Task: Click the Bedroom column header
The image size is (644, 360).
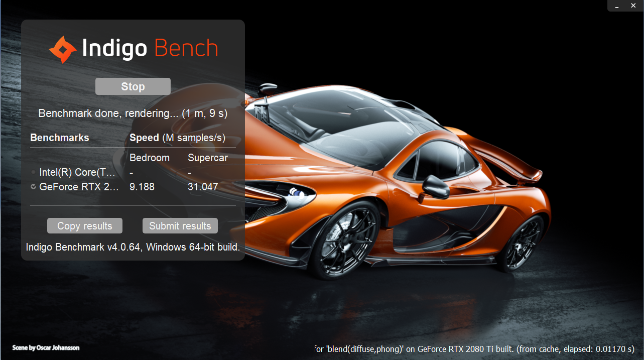Action: 150,158
